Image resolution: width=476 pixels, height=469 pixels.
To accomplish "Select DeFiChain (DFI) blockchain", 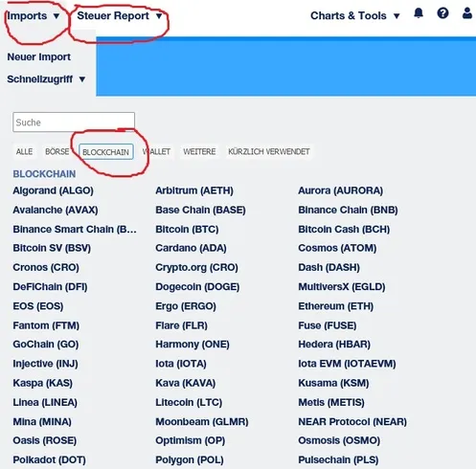I will (x=50, y=287).
